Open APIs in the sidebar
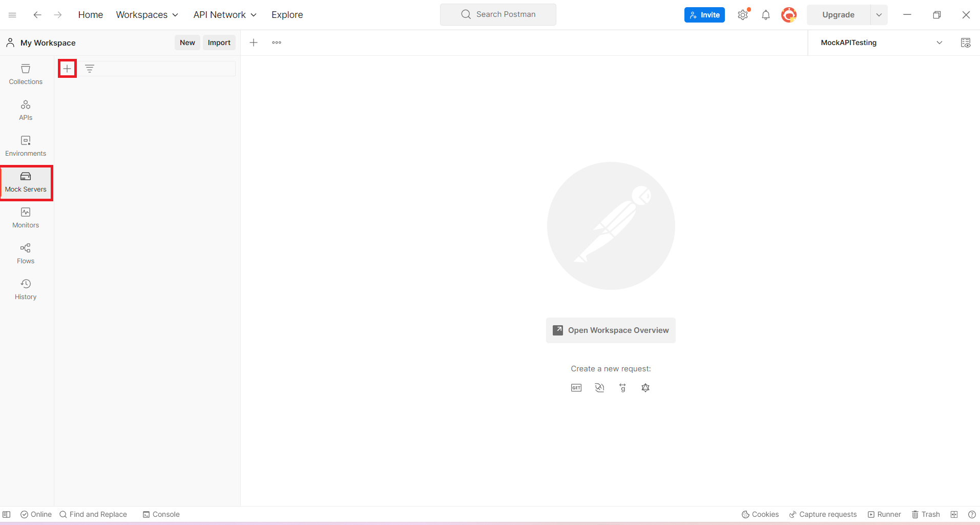The height and width of the screenshot is (525, 980). (26, 111)
